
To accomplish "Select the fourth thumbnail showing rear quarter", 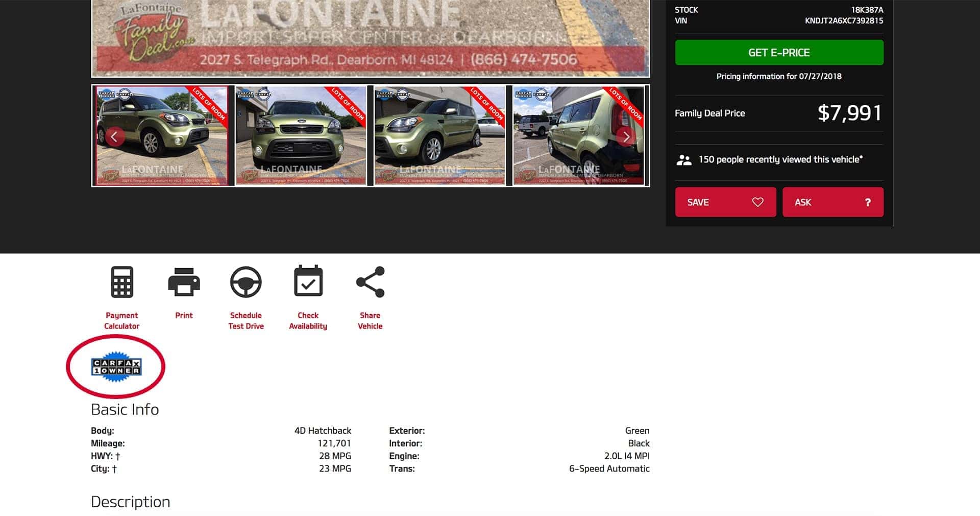I will point(579,135).
